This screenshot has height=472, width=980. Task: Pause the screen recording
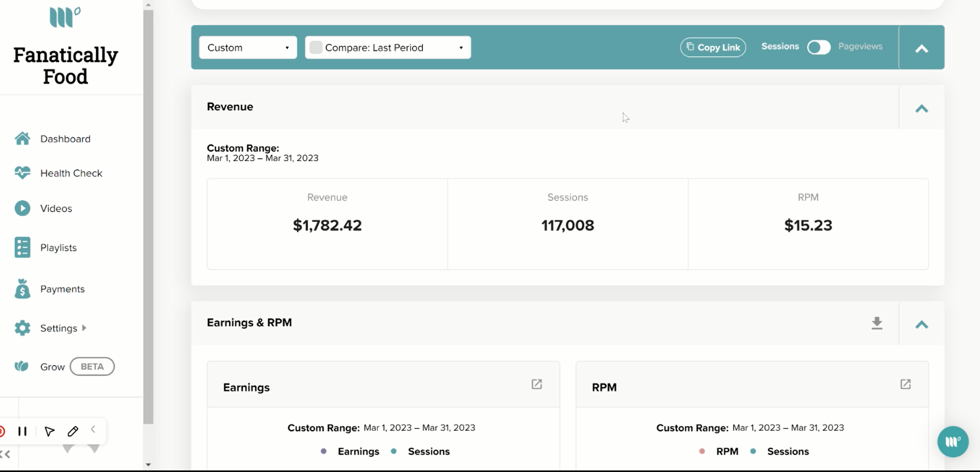22,431
